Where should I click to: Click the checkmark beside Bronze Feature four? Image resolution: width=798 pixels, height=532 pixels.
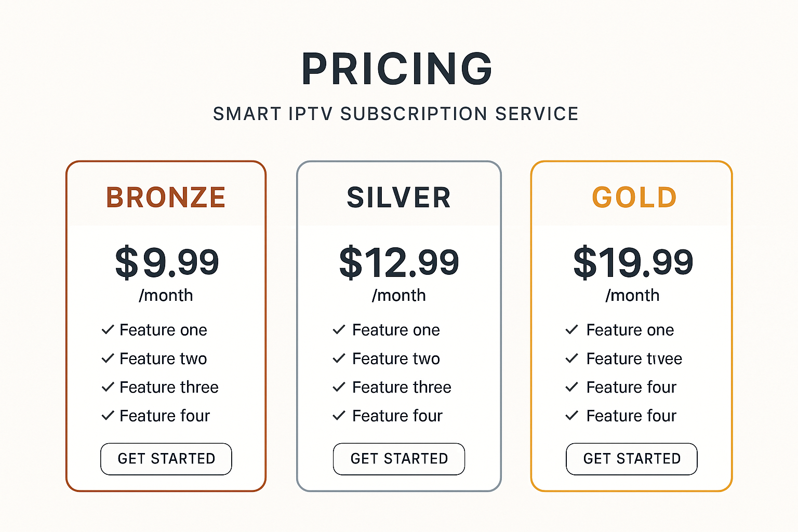[x=108, y=415]
